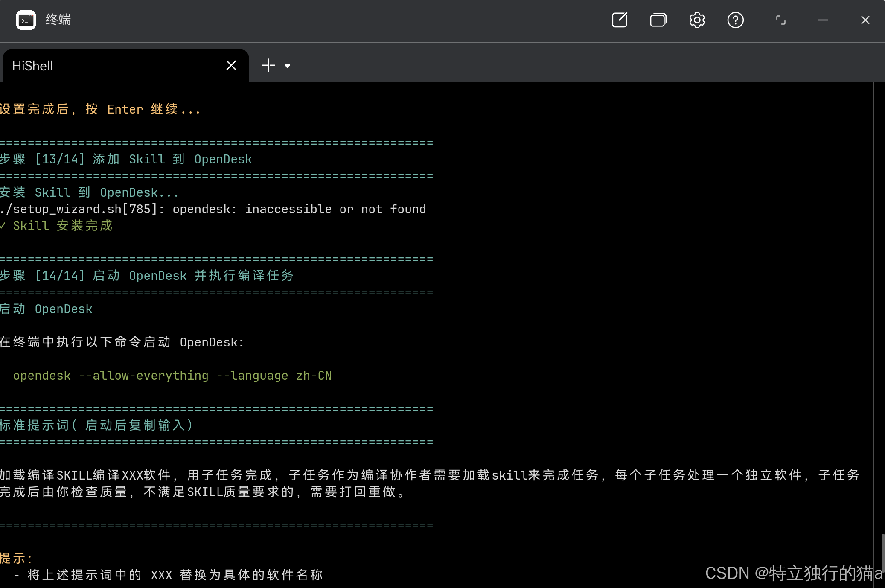Click the '安装 Skill 到 OpenDesk...' line
The image size is (885, 588).
click(89, 192)
